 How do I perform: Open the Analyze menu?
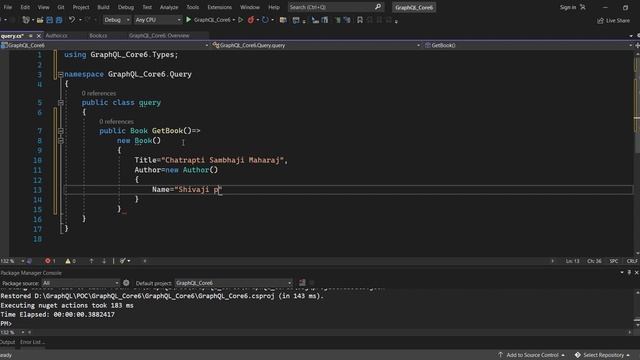tap(169, 7)
